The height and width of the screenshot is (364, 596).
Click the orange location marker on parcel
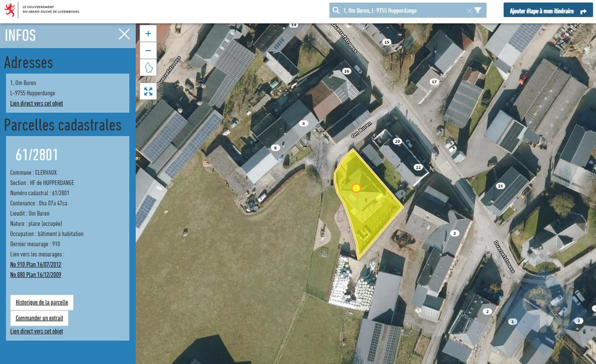356,188
